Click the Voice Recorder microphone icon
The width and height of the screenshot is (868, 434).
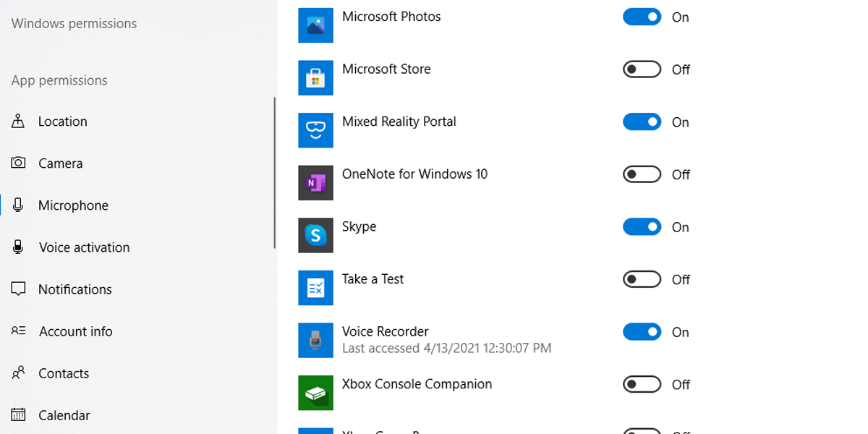315,340
